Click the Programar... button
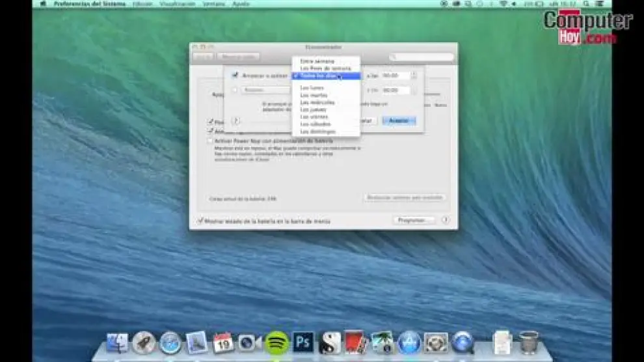The image size is (644, 362). (x=413, y=220)
